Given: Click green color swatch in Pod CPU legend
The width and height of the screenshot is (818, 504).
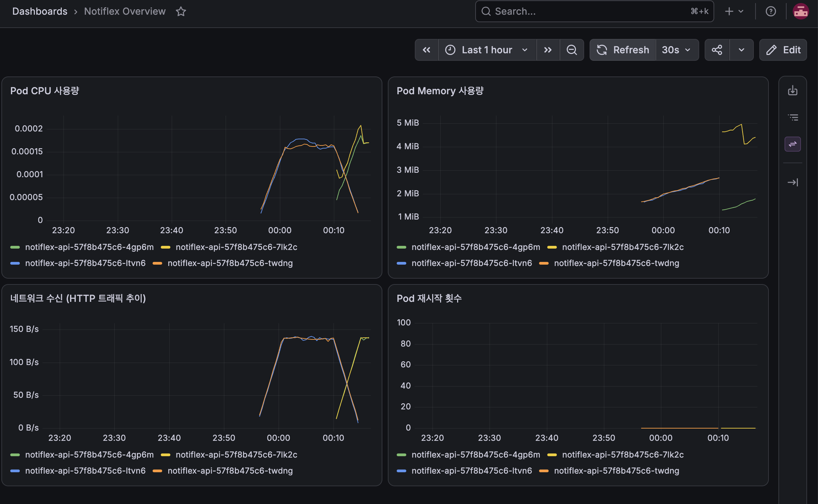Looking at the screenshot, I should click(x=15, y=247).
